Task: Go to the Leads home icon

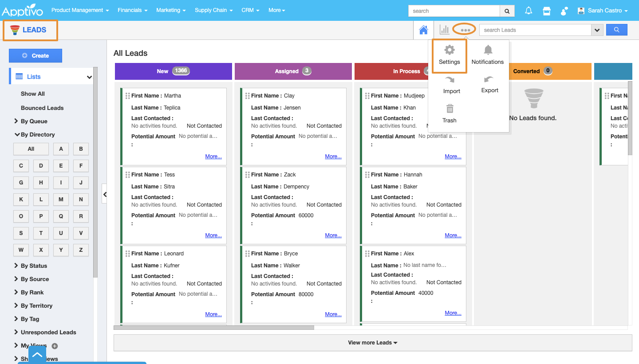Action: [x=423, y=30]
